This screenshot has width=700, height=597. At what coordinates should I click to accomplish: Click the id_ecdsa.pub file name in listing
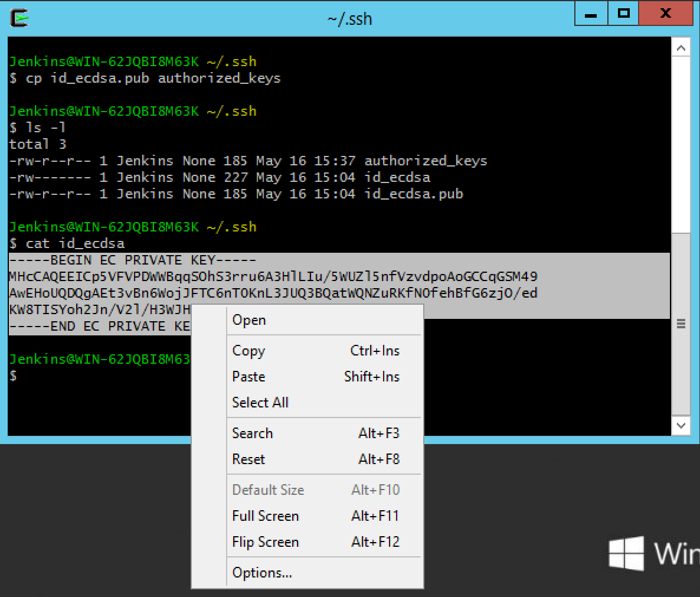point(414,194)
